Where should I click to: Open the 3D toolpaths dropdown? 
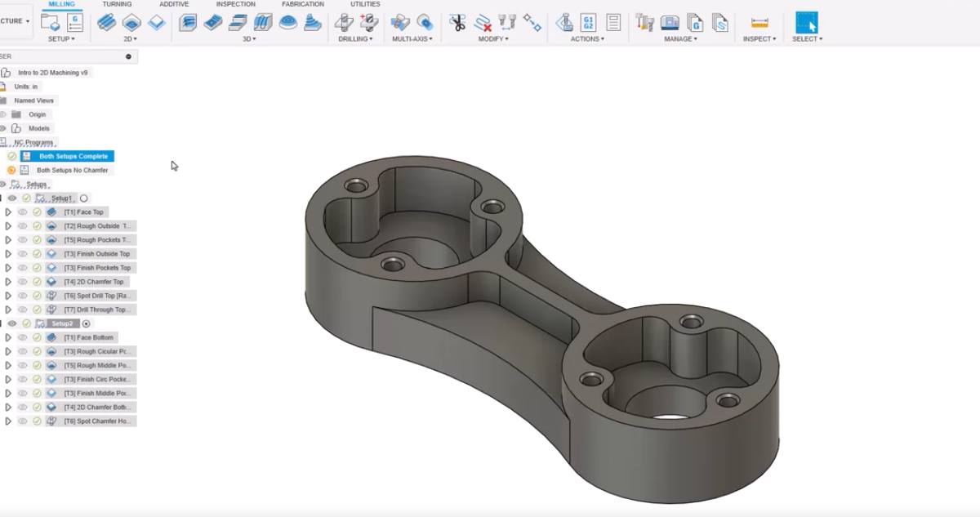coord(250,39)
